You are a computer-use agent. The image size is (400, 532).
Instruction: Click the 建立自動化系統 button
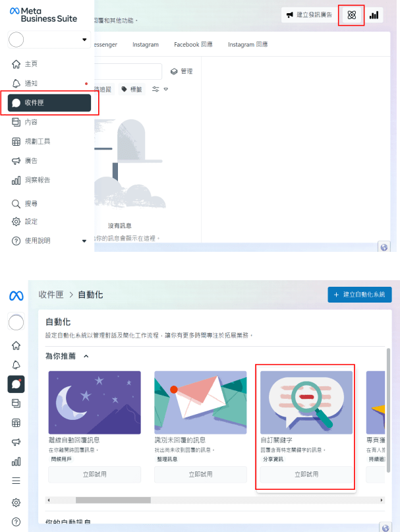(360, 295)
